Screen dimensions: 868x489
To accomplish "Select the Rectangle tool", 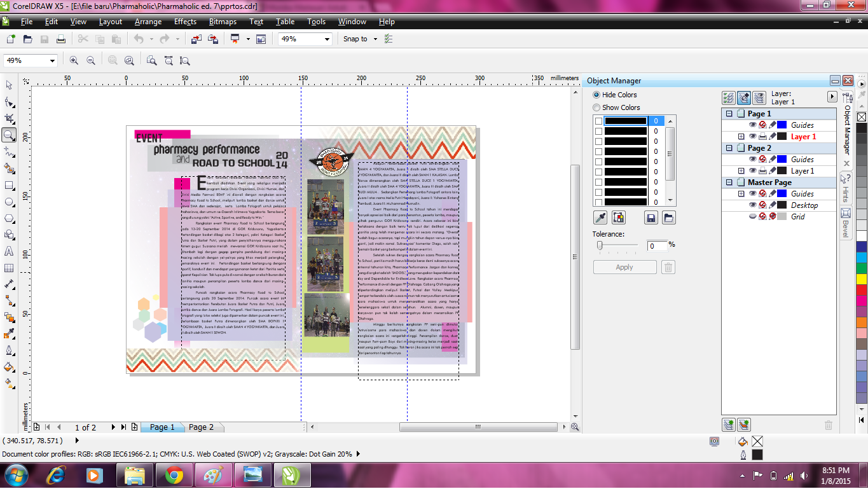I will tap(9, 185).
